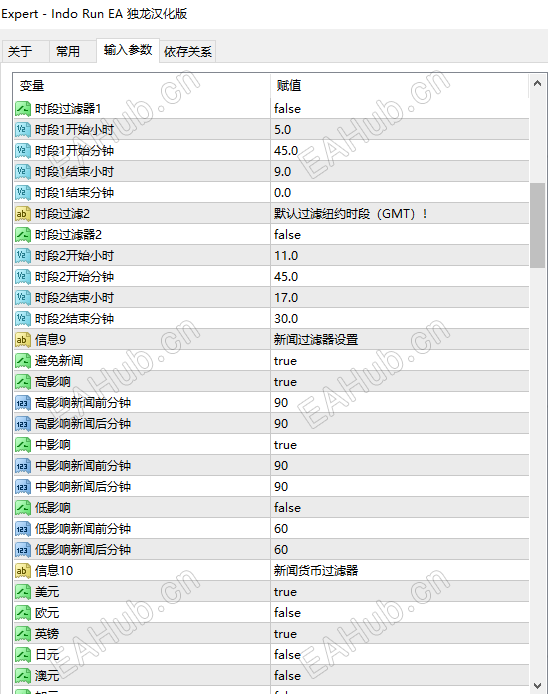Click the 低影响新闻后分钟 variable name
This screenshot has width=548, height=694.
83,550
